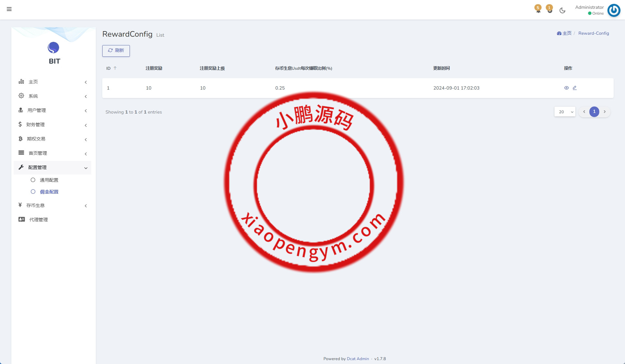This screenshot has height=364, width=625.
Task: Open the page size dropdown showing 20
Action: coord(565,112)
